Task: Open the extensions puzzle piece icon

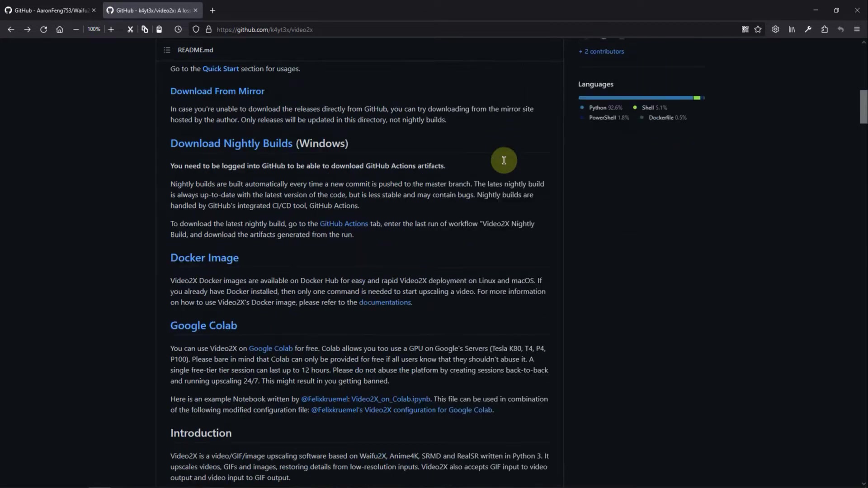Action: [825, 29]
